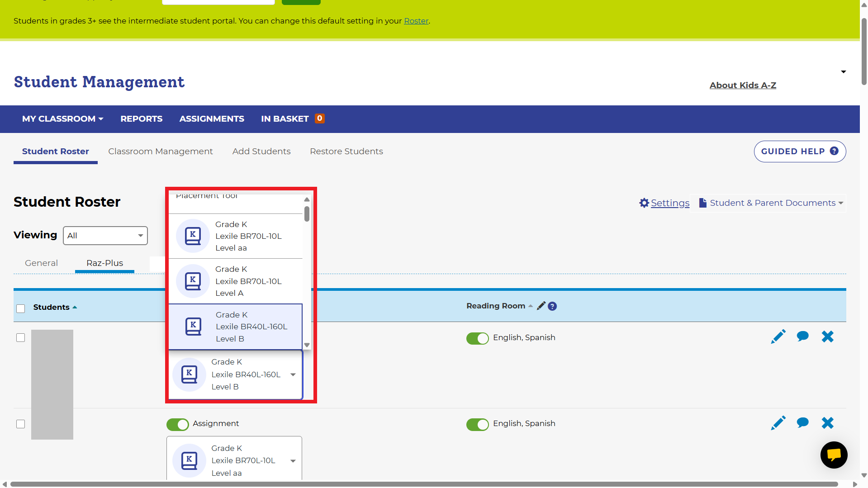The height and width of the screenshot is (488, 868).
Task: Toggle first student's Reading Room English, Spanish switch
Action: [x=477, y=338]
